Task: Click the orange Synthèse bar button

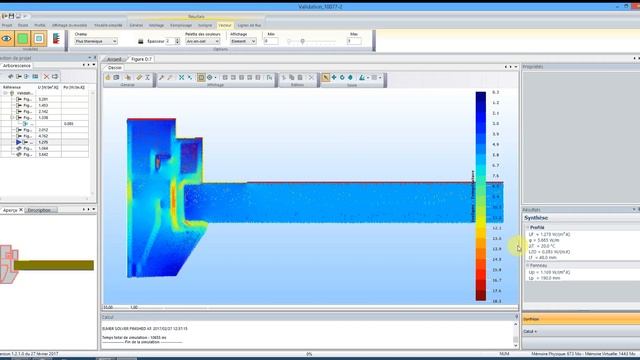Action: point(581,319)
